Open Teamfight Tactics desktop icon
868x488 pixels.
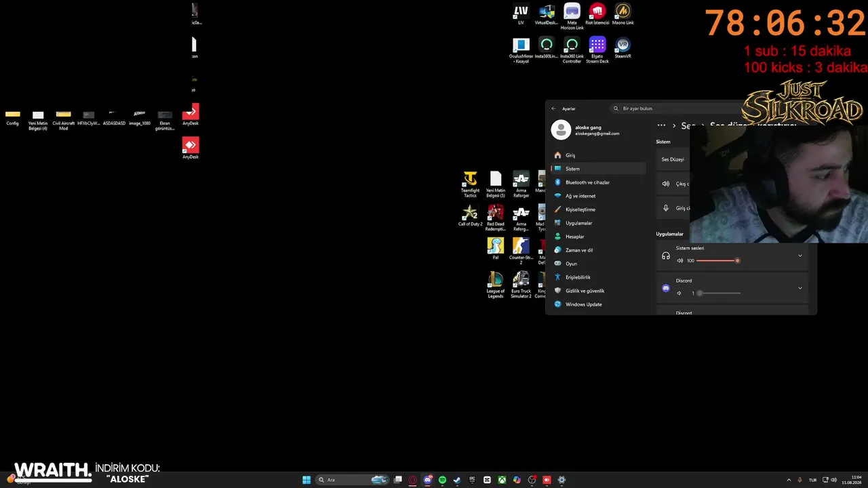(470, 184)
